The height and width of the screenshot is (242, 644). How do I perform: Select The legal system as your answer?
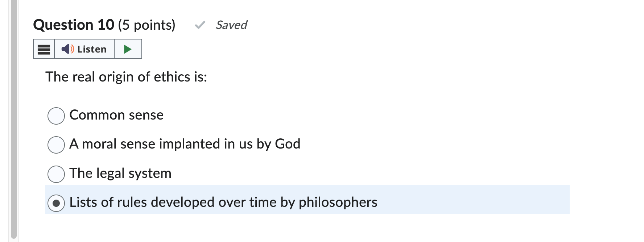[56, 174]
